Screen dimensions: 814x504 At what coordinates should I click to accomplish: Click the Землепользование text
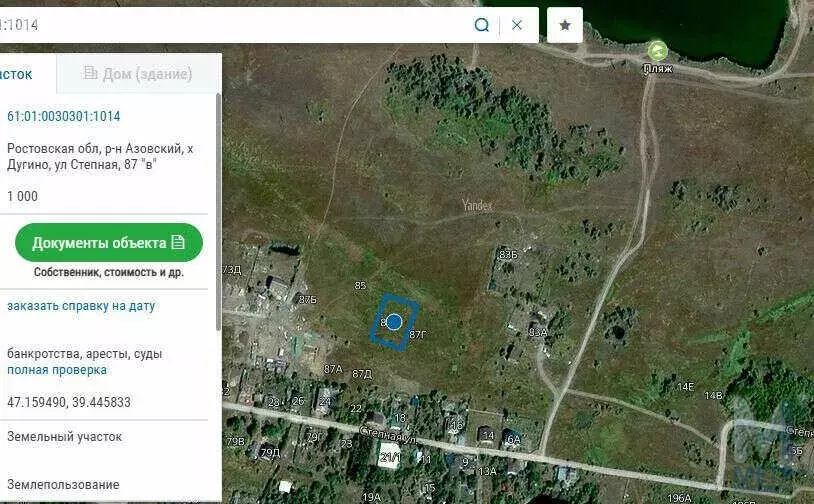click(63, 485)
